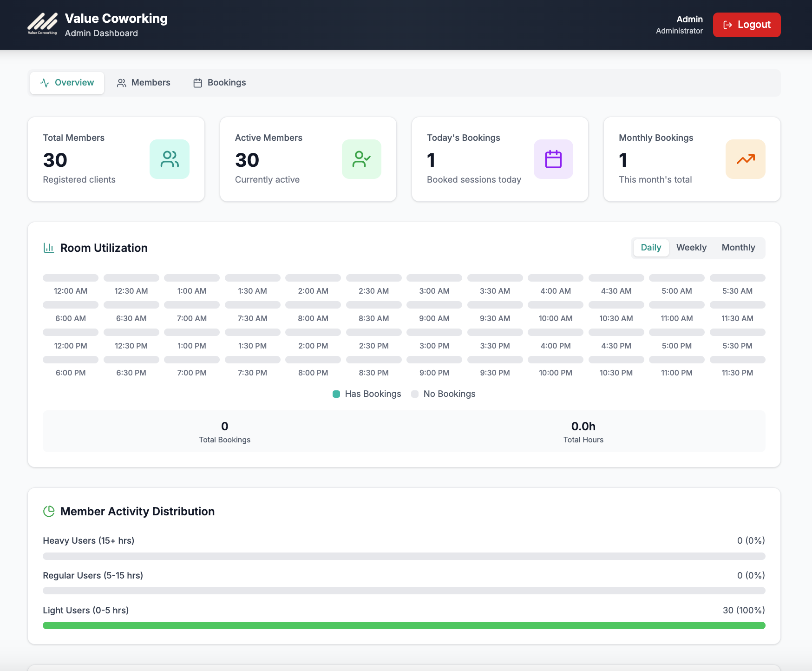Switch utilization view to Monthly

pos(738,248)
